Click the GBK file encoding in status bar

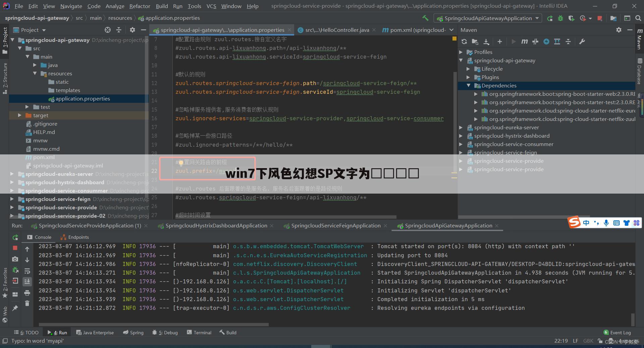pyautogui.click(x=588, y=341)
